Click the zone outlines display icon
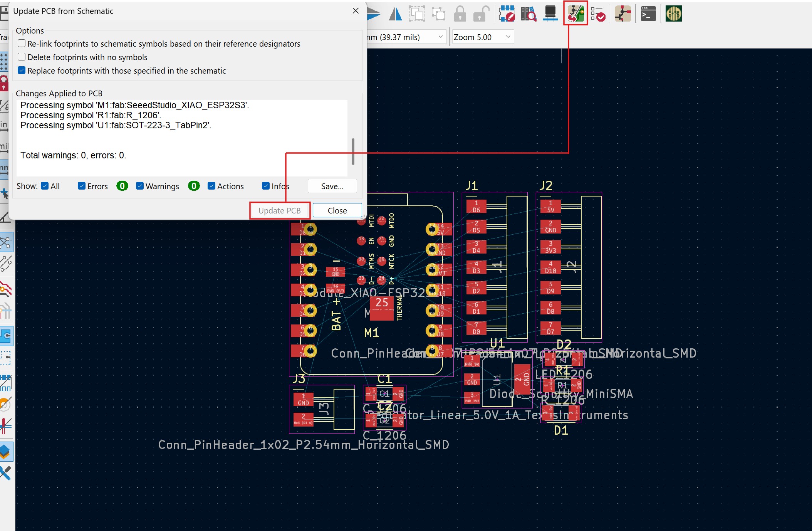 tap(6, 358)
